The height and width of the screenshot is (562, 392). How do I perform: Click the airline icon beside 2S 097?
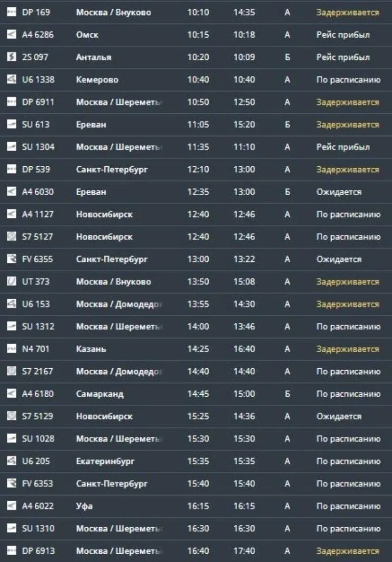12,56
